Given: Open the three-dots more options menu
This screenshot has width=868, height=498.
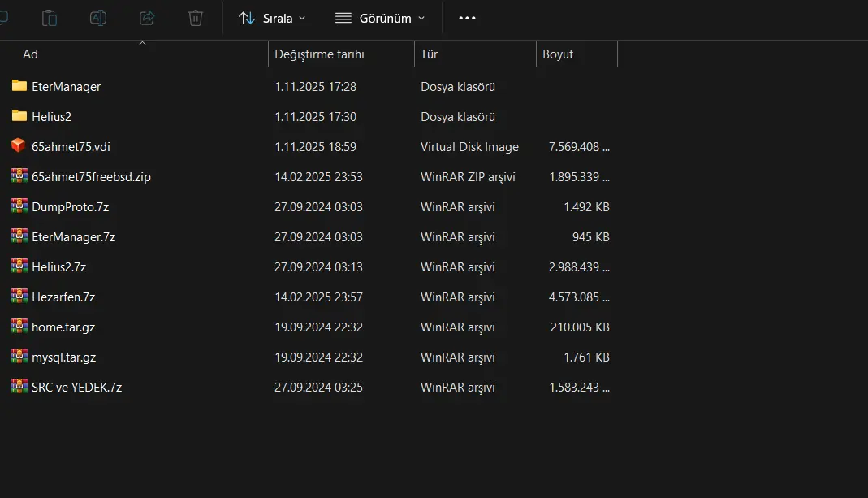Looking at the screenshot, I should tap(467, 18).
